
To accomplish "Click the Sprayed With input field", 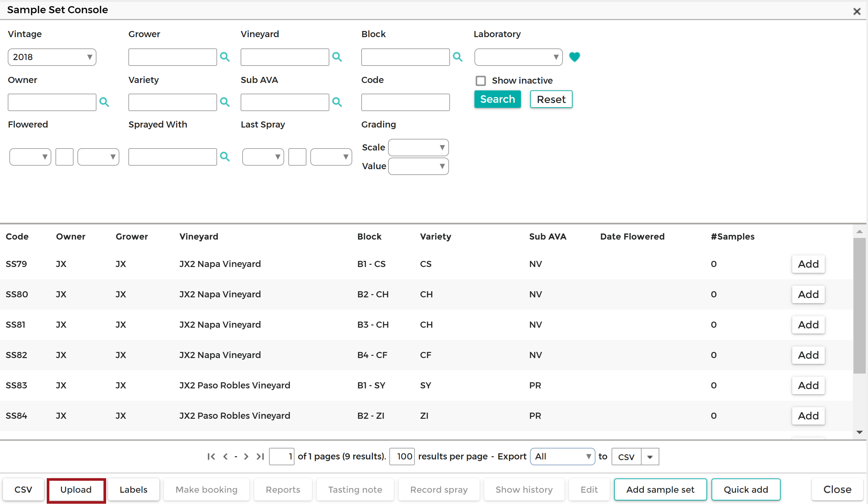I will tap(173, 157).
